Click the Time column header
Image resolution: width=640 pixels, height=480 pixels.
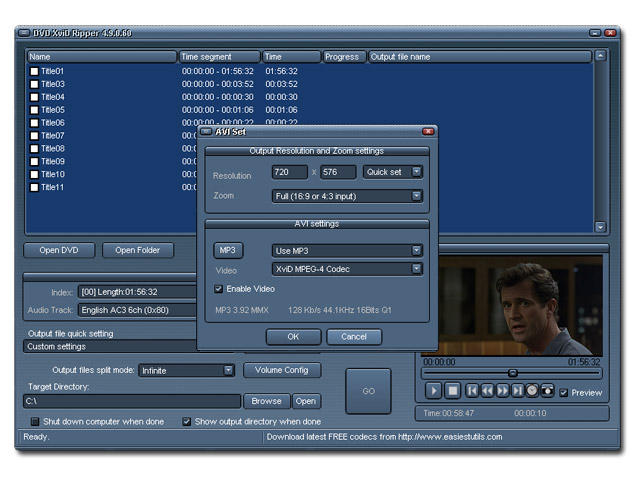point(291,57)
